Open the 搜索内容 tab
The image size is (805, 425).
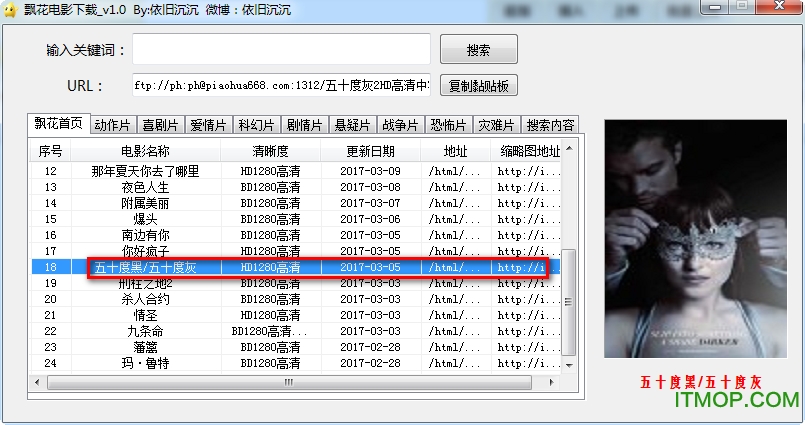(x=550, y=125)
